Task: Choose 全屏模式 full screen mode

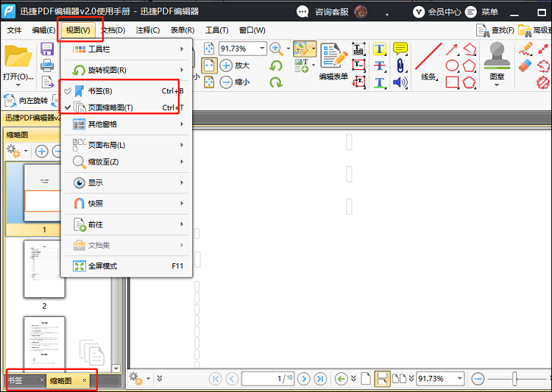Action: point(127,266)
